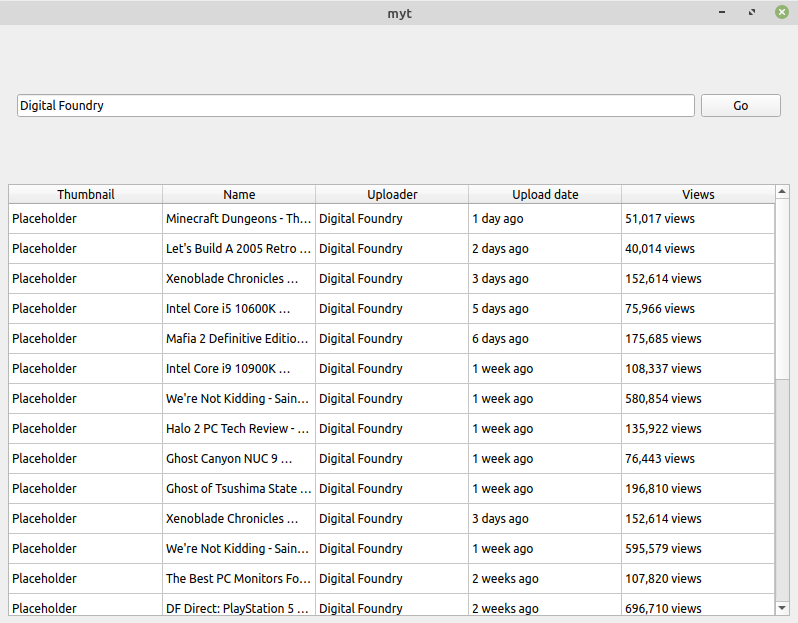Minimize the myt window

[x=722, y=12]
